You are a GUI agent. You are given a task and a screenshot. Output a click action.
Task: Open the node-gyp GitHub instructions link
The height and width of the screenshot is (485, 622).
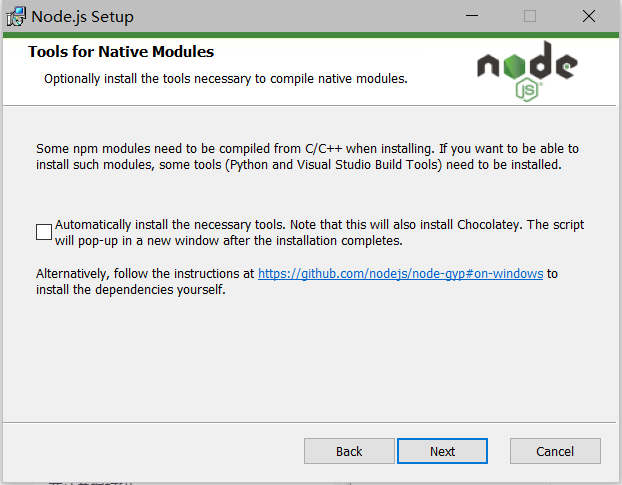400,273
